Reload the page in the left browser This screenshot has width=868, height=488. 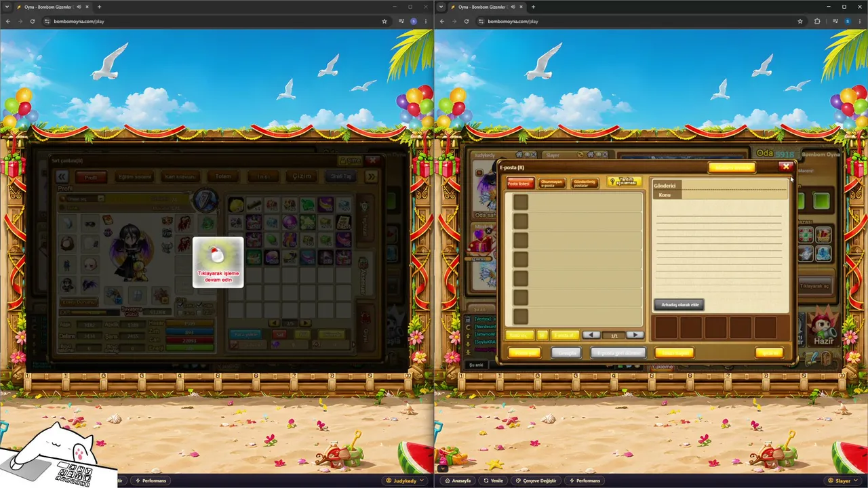coord(32,21)
